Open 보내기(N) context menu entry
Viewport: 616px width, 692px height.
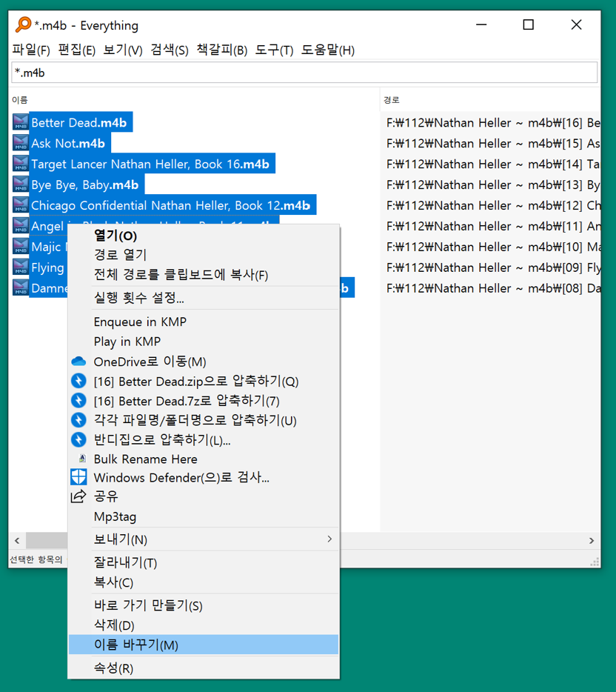pos(204,539)
